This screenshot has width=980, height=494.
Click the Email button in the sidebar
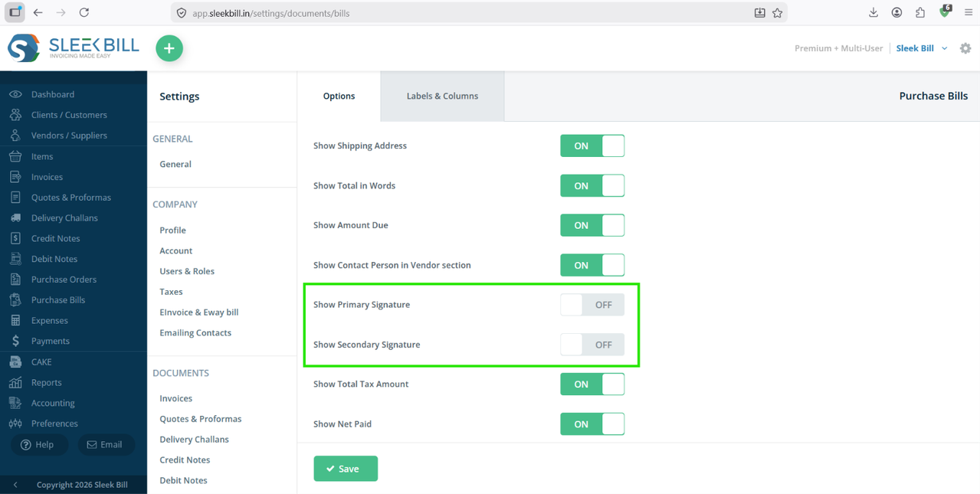(105, 445)
